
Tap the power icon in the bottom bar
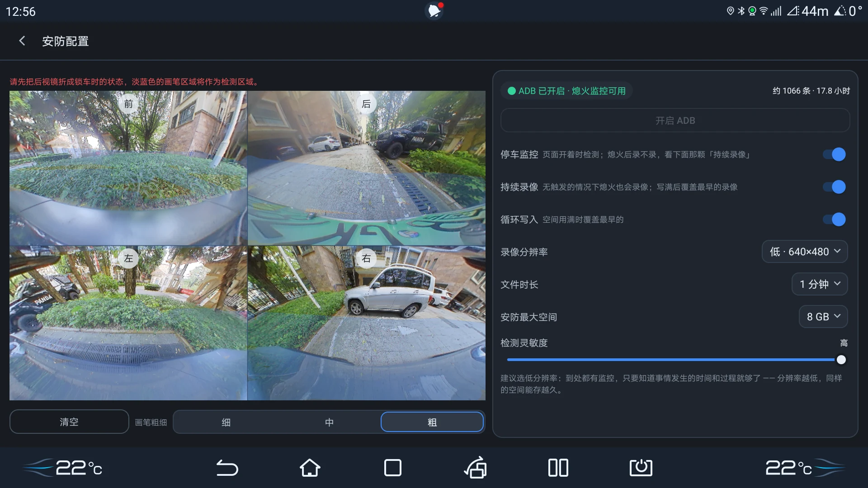click(641, 468)
